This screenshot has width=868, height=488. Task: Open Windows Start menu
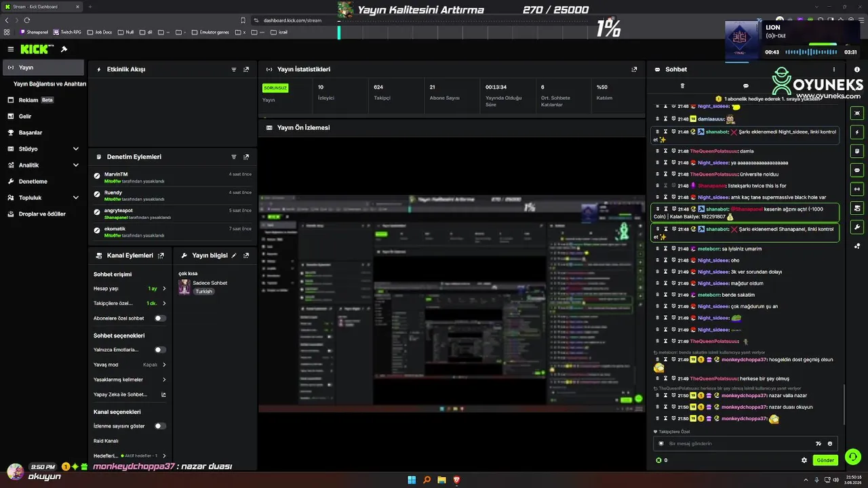pyautogui.click(x=412, y=480)
